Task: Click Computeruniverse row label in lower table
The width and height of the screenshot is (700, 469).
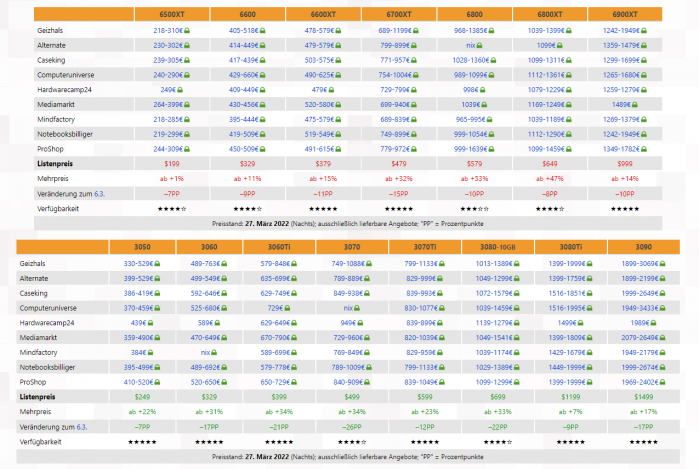Action: point(48,308)
